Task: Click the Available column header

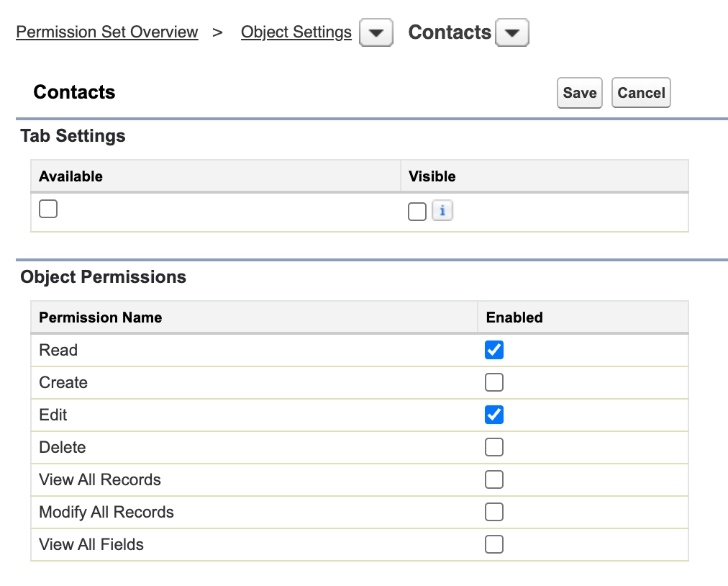Action: click(x=70, y=176)
